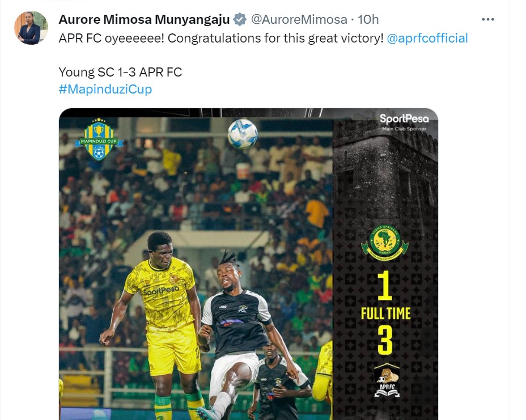
Task: Open the Aurore Mimosa Munyangaju display name
Action: (x=144, y=19)
